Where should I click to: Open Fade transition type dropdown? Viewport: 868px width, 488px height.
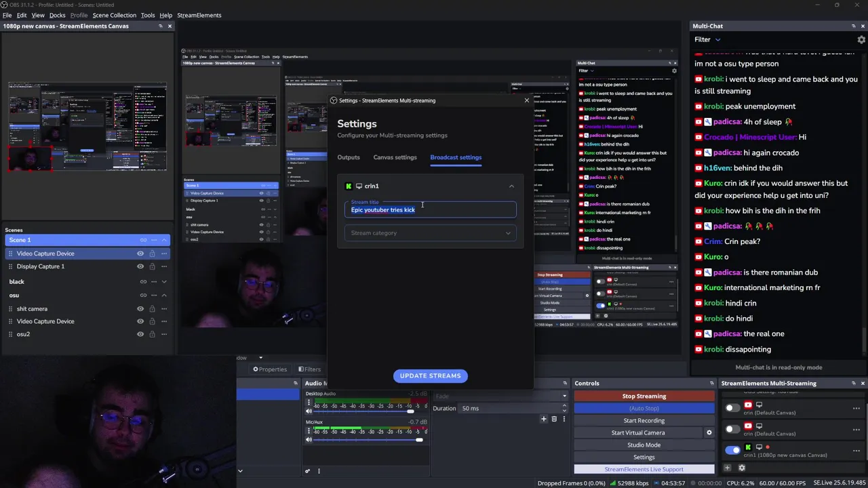(x=502, y=396)
